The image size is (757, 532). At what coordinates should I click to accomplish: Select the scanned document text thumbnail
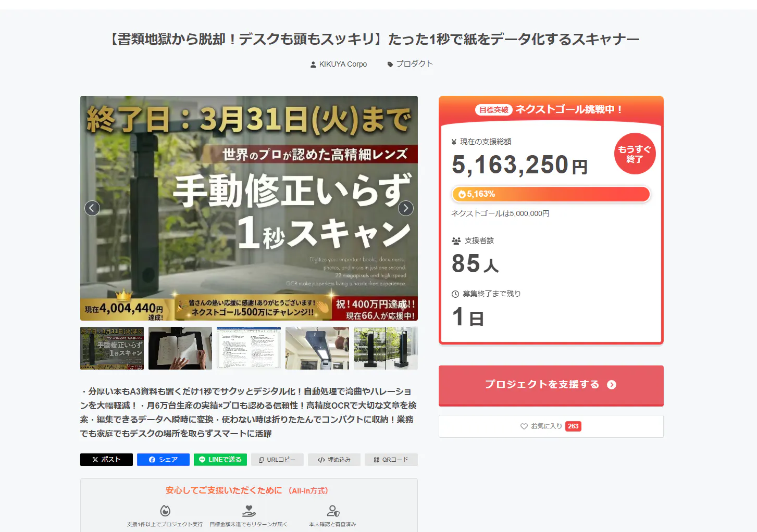249,348
